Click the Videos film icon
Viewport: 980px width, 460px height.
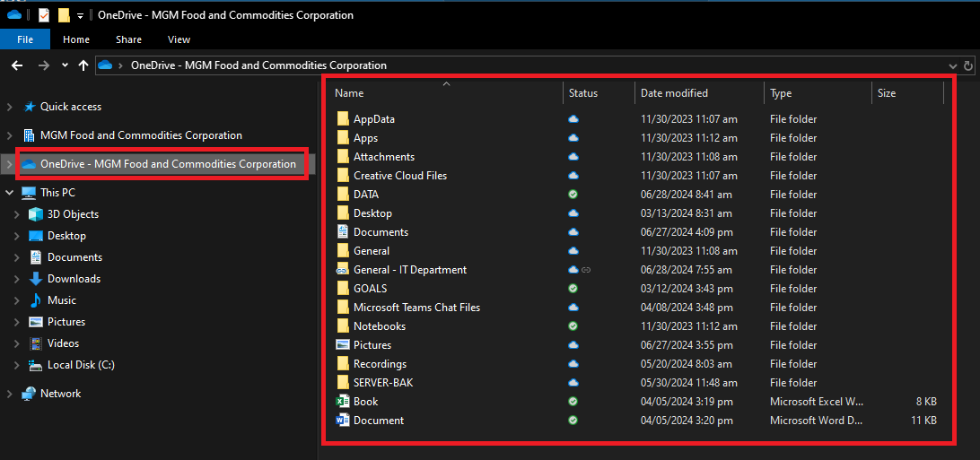pyautogui.click(x=36, y=343)
